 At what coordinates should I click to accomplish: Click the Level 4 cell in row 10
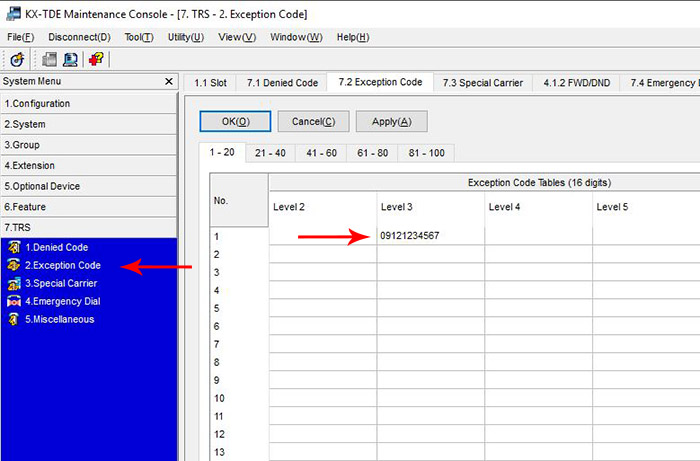pyautogui.click(x=539, y=398)
